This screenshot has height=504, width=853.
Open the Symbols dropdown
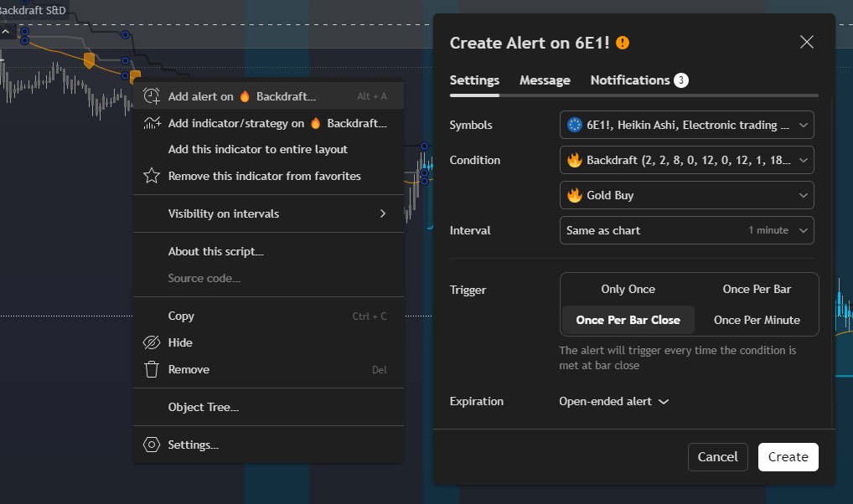point(686,125)
